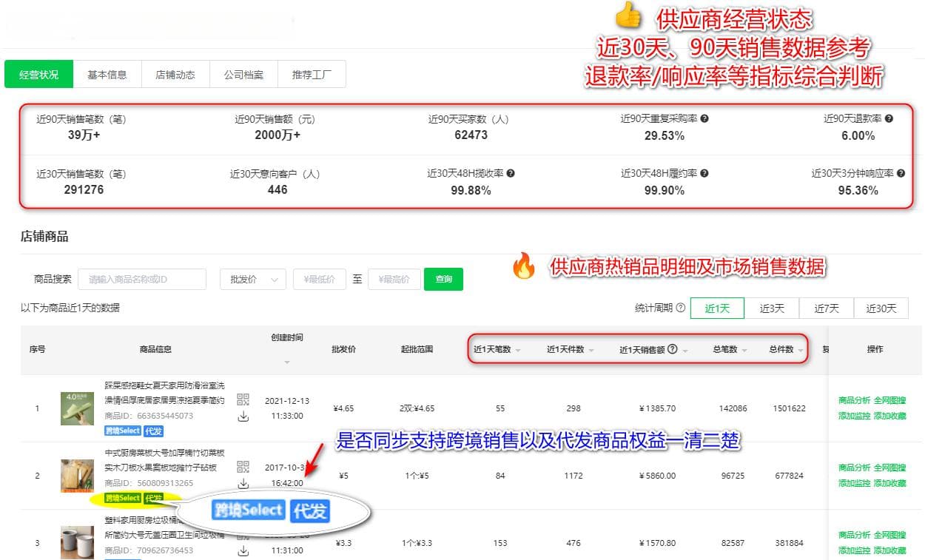The height and width of the screenshot is (560, 925).
Task: Help icon next to 近90天重复采购率
Action: 704,118
